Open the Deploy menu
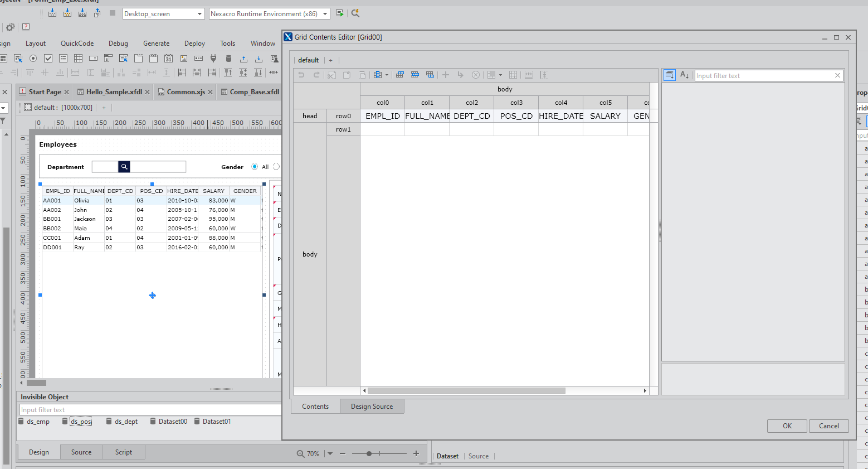 click(x=194, y=43)
